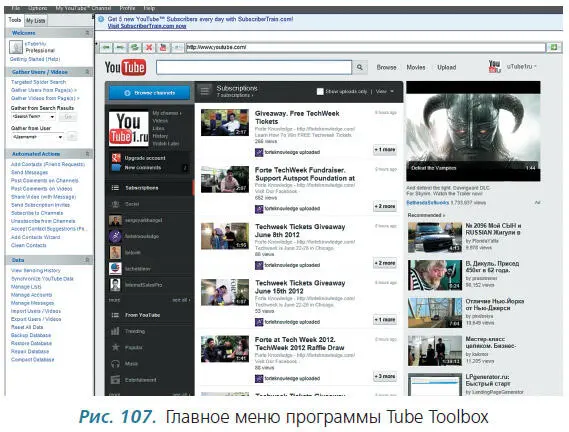This screenshot has width=569, height=432.
Task: Open the Help menu
Action: 149,8
